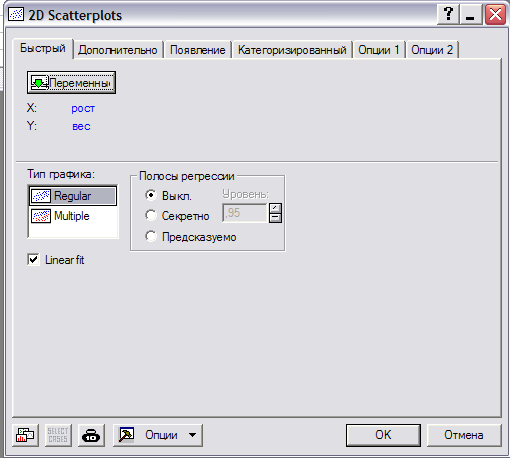Switch to the Дополнительно tab
Screen dimensions: 510x458
point(118,50)
